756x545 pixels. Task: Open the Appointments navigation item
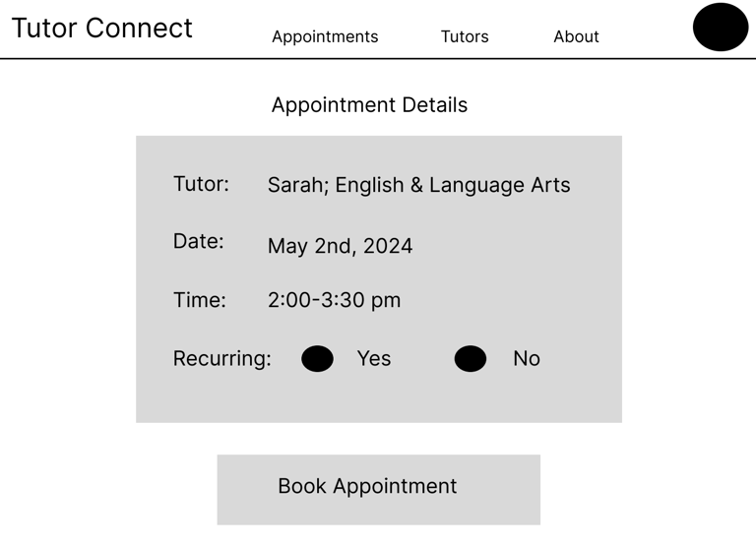(325, 36)
